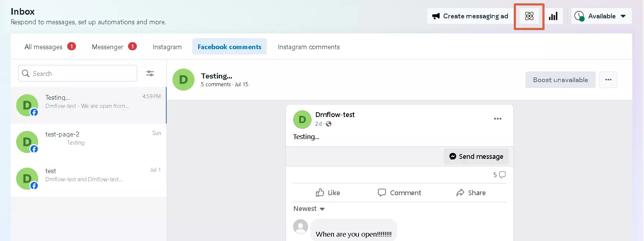
Task: Select the Instagram comments tab
Action: coord(309,47)
